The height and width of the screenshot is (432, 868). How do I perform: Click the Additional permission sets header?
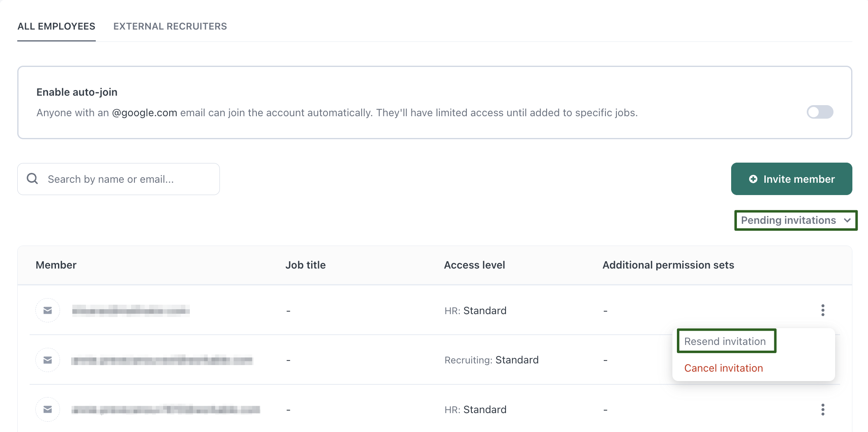[x=668, y=265]
